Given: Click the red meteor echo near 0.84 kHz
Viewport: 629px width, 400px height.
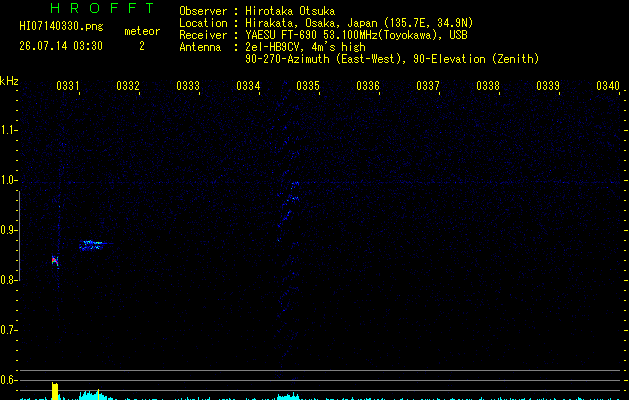Looking at the screenshot, I should click(x=55, y=260).
